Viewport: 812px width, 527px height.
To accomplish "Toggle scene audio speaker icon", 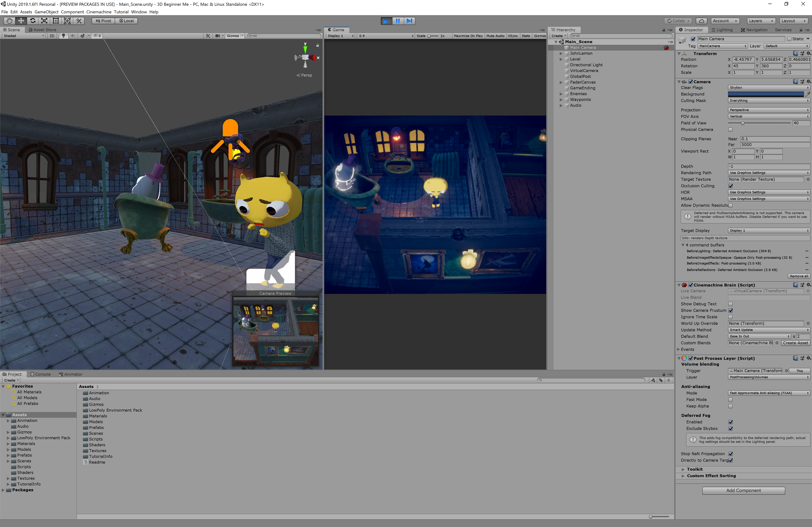I will pos(73,36).
